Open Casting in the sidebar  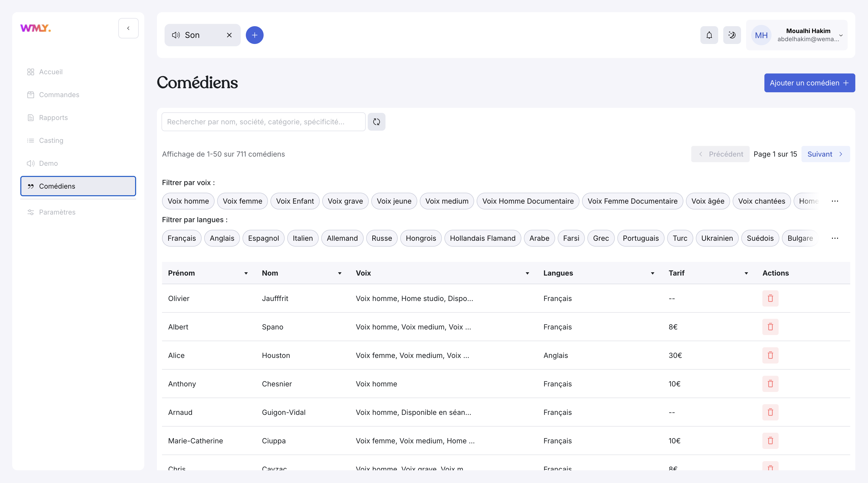click(x=51, y=140)
